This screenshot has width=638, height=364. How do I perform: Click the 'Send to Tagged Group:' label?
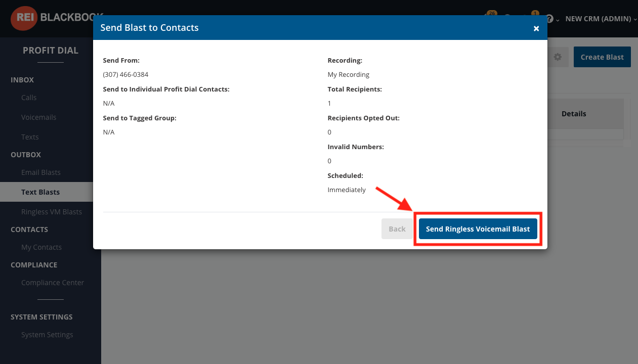point(140,118)
